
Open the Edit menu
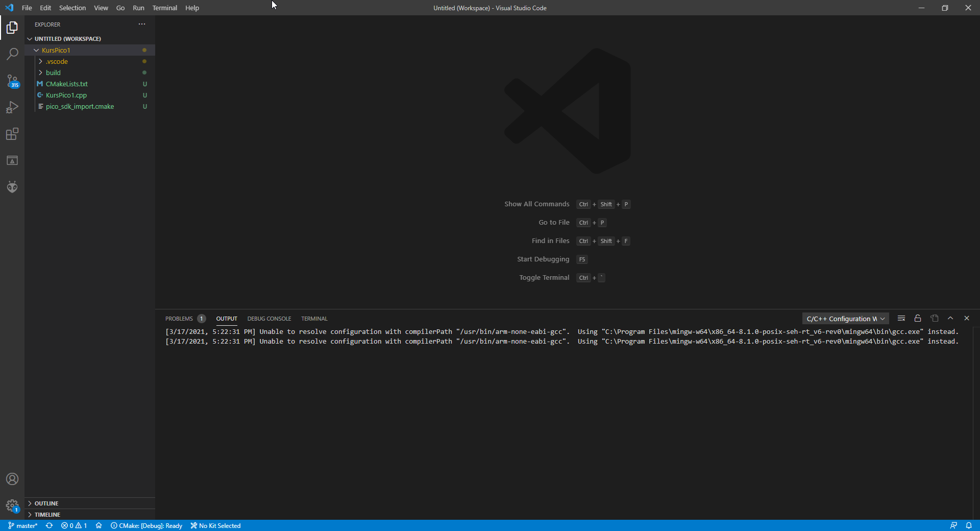[x=45, y=8]
